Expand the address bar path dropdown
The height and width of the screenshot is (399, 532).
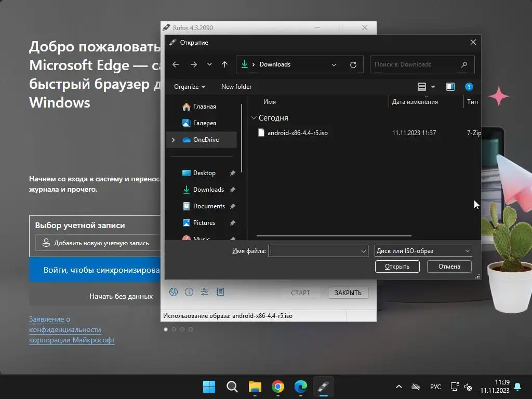click(334, 64)
